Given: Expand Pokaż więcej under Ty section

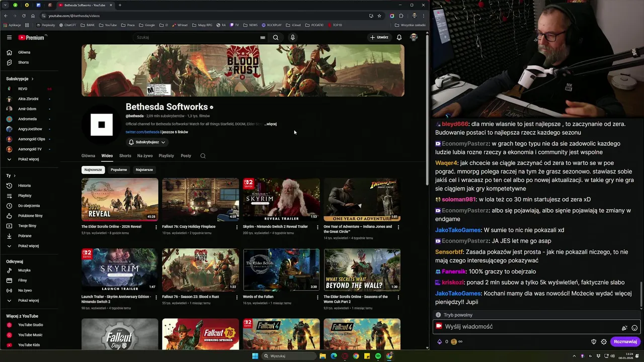Looking at the screenshot, I should coord(28,246).
